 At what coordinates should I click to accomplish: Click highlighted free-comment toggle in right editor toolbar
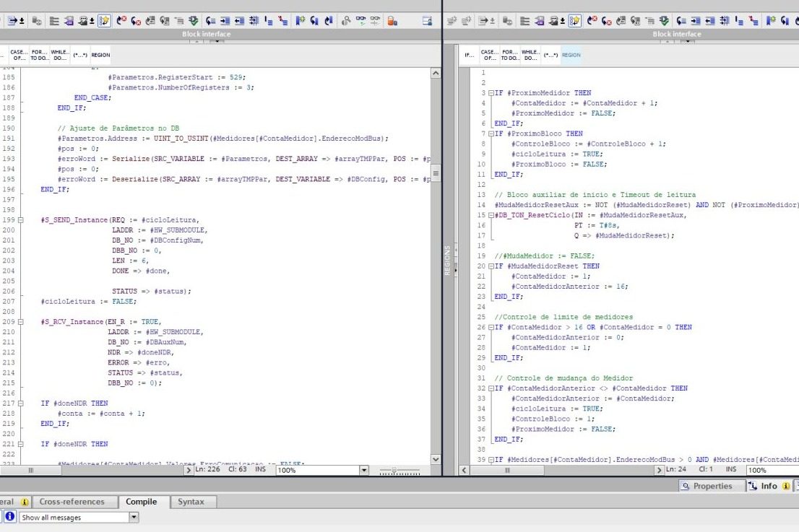pyautogui.click(x=575, y=21)
